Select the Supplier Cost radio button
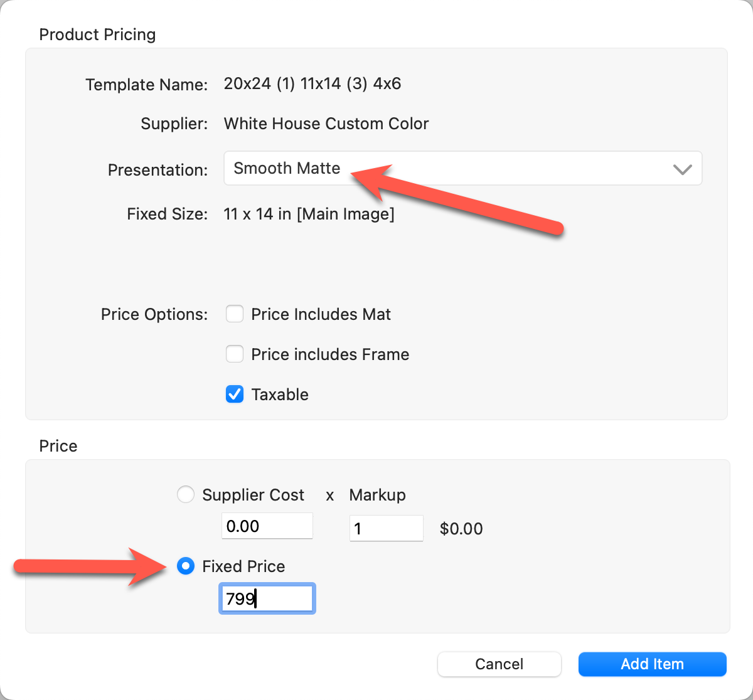This screenshot has height=700, width=753. tap(186, 494)
